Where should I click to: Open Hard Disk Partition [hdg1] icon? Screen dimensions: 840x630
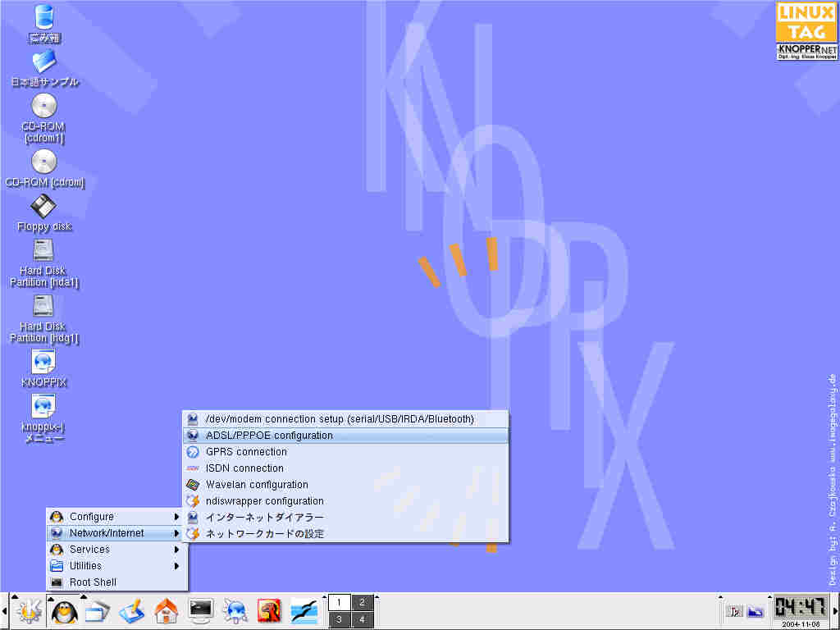point(44,319)
